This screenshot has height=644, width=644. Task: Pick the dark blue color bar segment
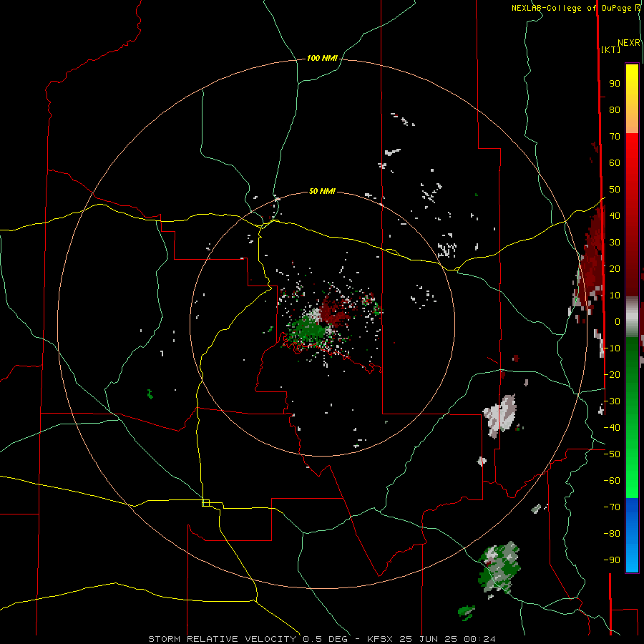[632, 509]
